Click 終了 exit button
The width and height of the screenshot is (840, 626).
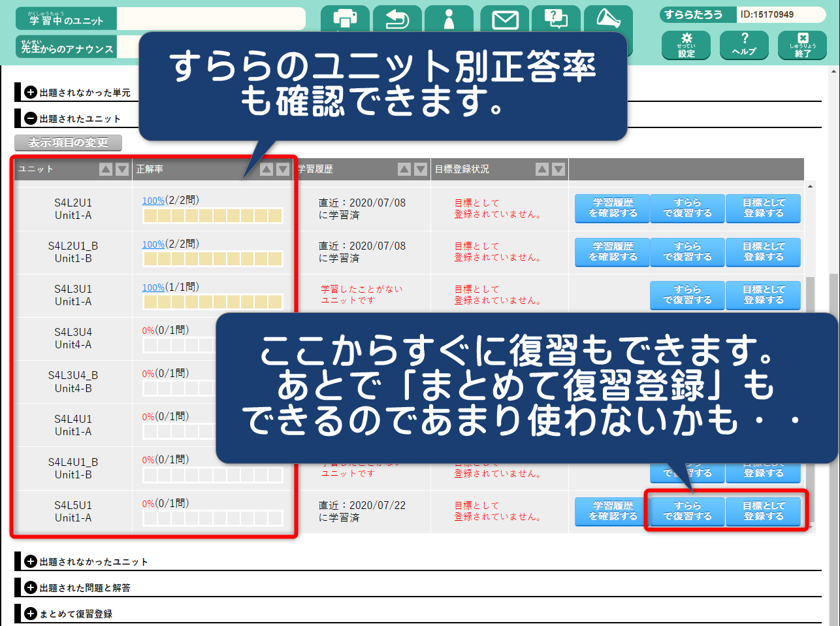(803, 46)
